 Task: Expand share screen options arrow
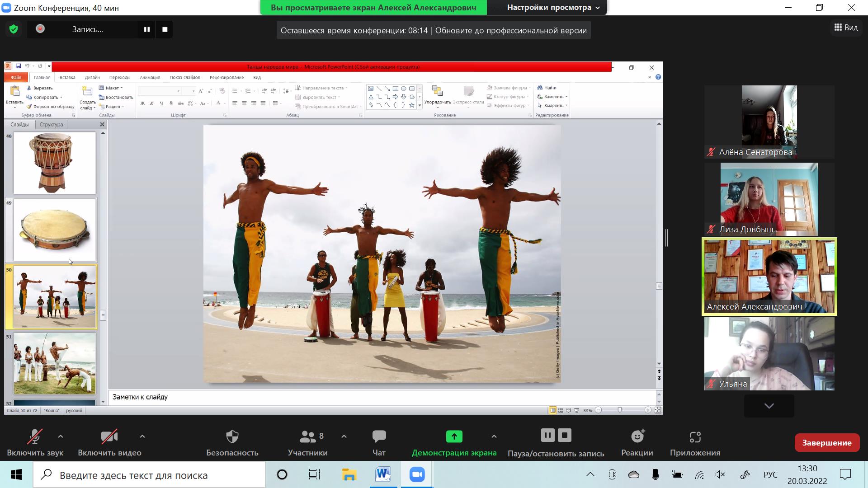pyautogui.click(x=494, y=436)
